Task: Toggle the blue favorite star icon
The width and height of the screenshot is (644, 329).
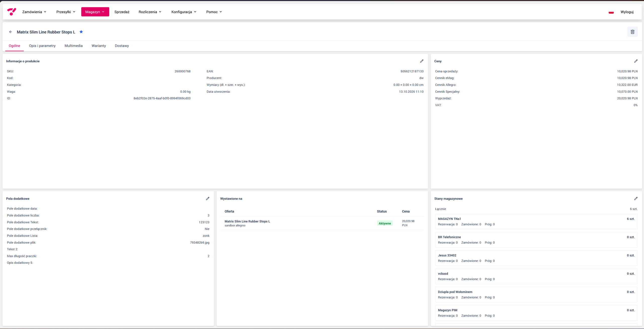Action: (81, 32)
